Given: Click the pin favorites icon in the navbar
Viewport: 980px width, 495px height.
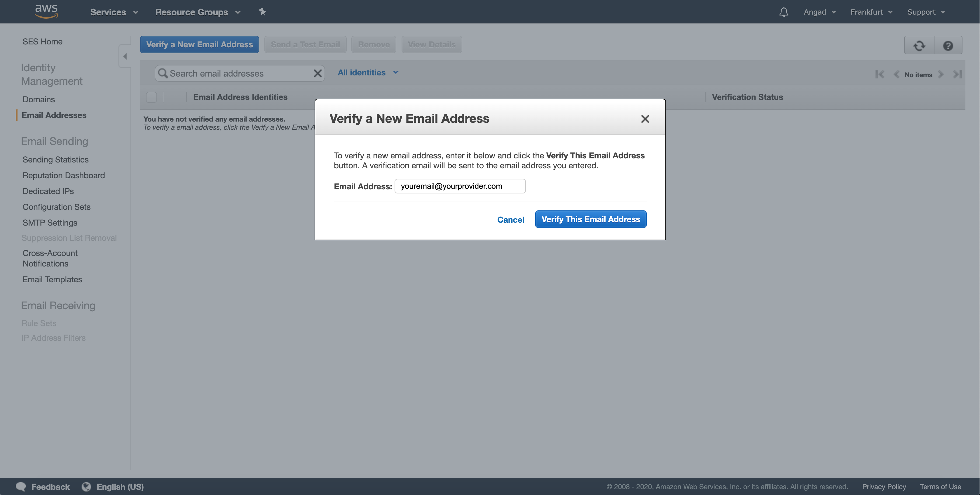Looking at the screenshot, I should [x=262, y=12].
